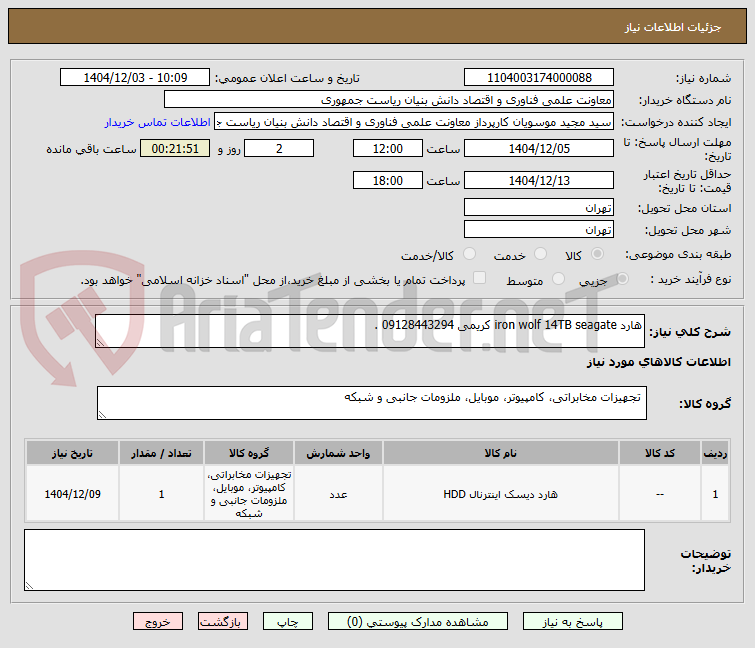This screenshot has width=755, height=648.
Task: Click the خروج exit button
Action: (x=158, y=622)
